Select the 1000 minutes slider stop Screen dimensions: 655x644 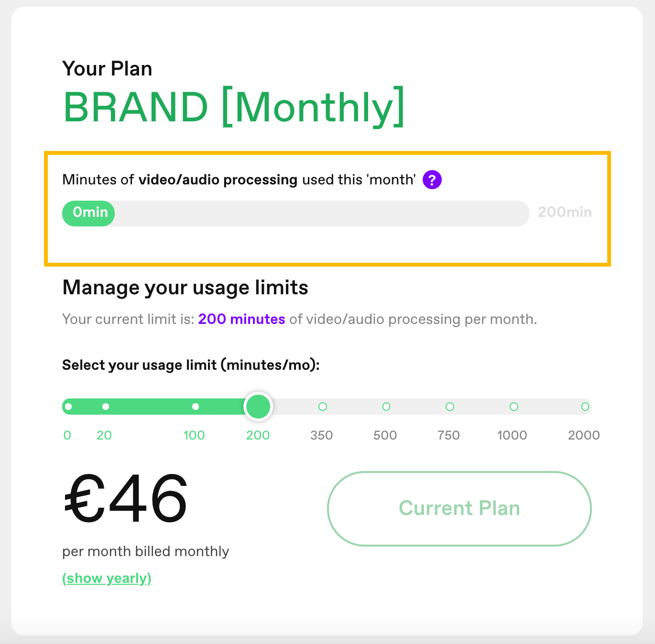pos(514,407)
